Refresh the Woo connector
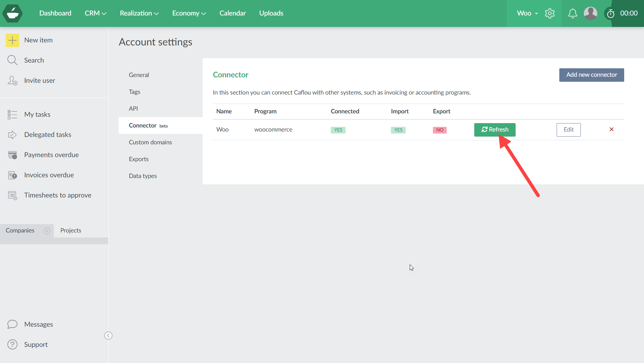This screenshot has height=363, width=644. 494,130
